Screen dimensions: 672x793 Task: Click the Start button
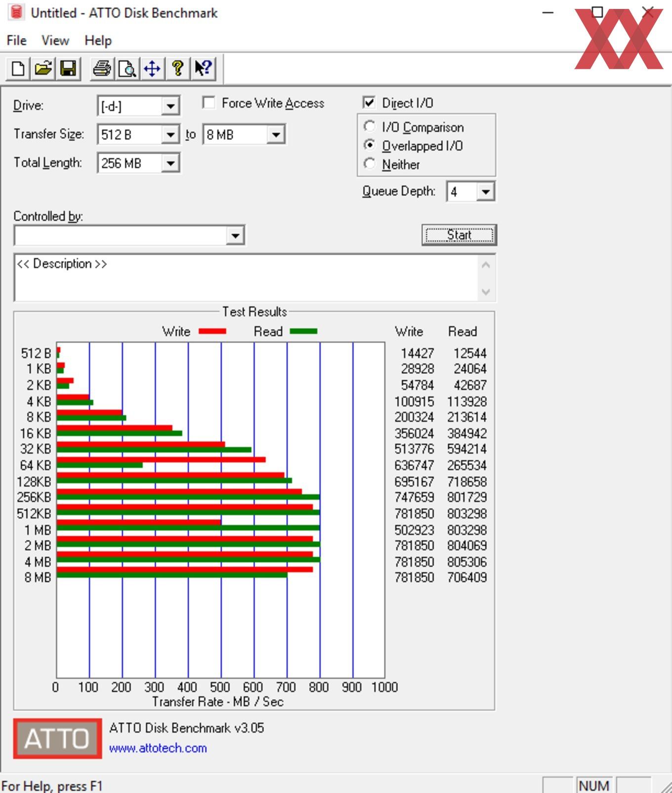[x=459, y=235]
